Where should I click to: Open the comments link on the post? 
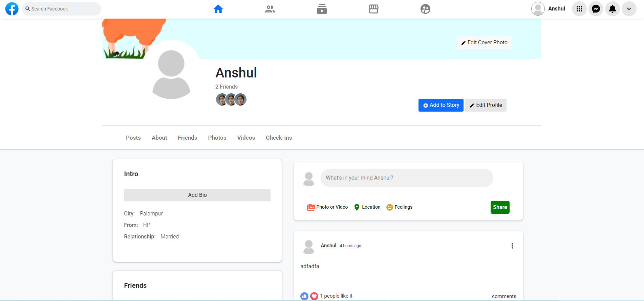[x=504, y=296]
